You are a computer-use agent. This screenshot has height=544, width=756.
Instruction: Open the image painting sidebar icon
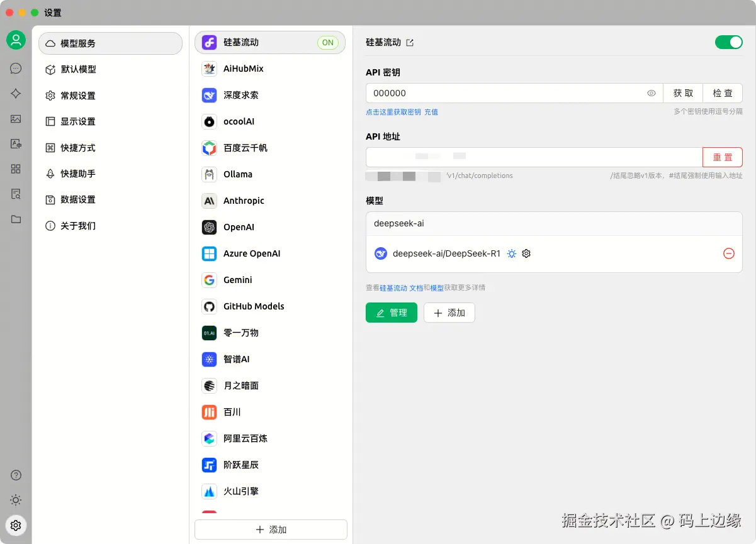[16, 118]
